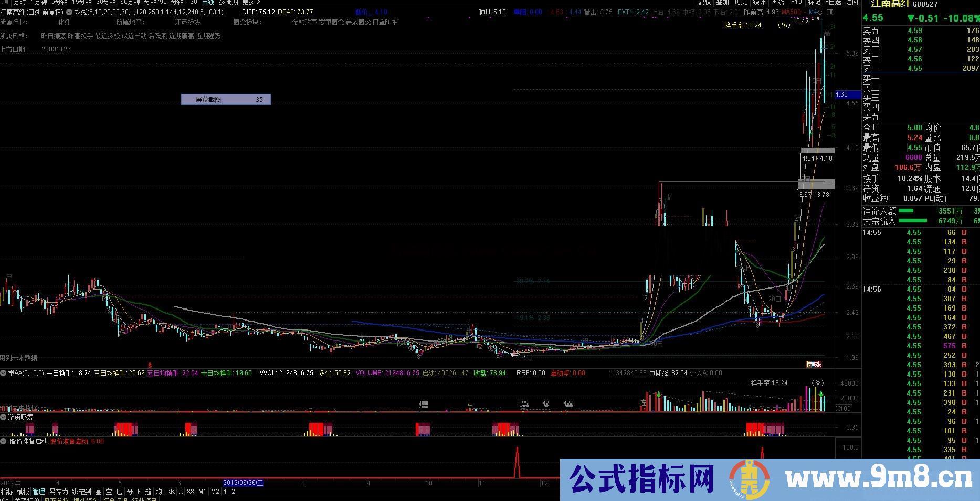Open the F10 fundamentals panel
This screenshot has width=980, height=501.
point(796,3)
